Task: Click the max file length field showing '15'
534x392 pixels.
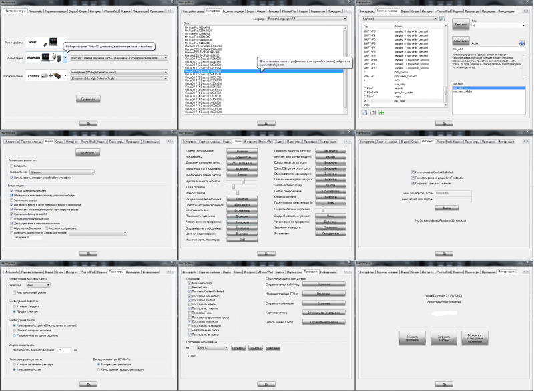Action: pos(64,350)
